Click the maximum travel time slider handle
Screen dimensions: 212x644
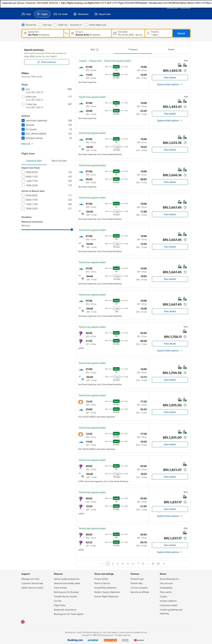tap(72, 230)
